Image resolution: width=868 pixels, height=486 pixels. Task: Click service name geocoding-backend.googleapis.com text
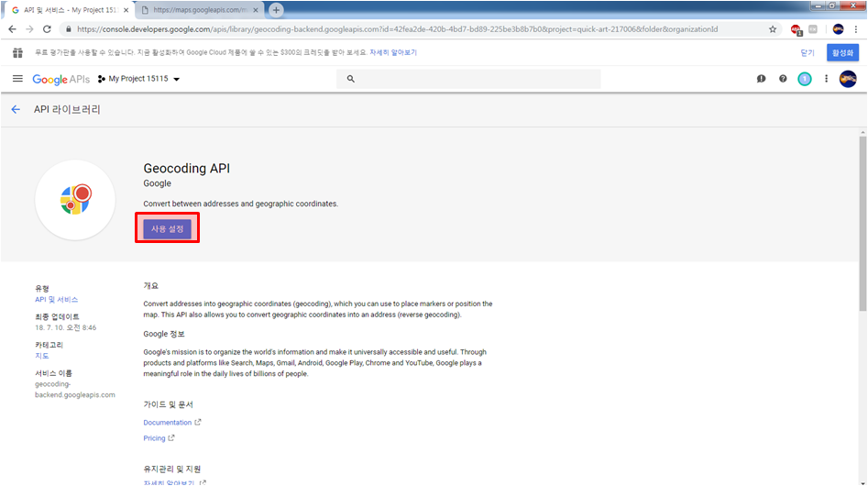[75, 389]
